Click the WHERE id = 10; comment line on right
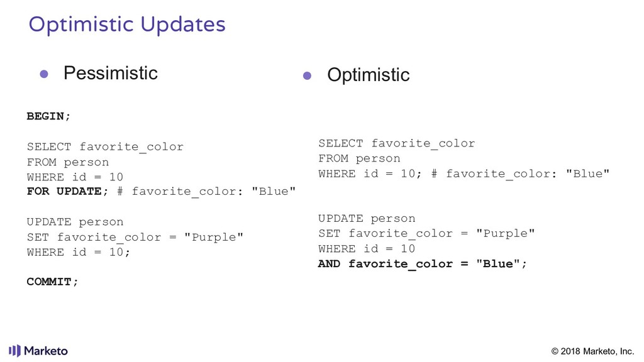 tap(464, 173)
